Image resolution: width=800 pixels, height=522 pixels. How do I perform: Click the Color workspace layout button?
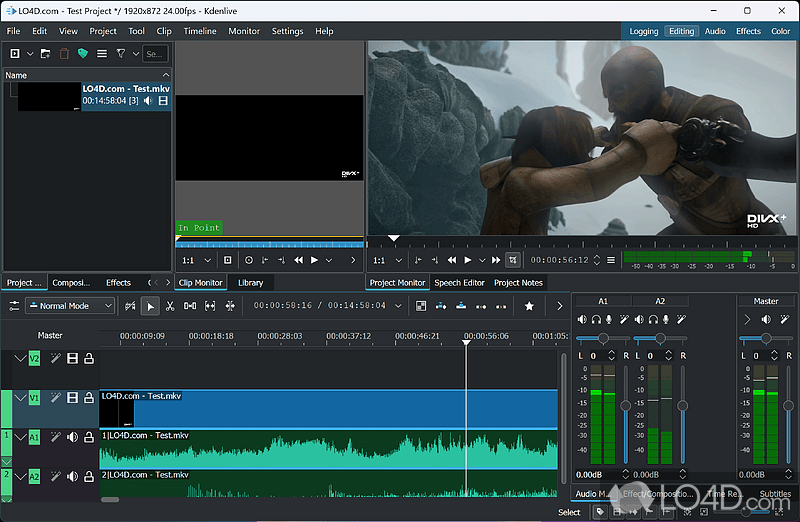[x=780, y=31]
